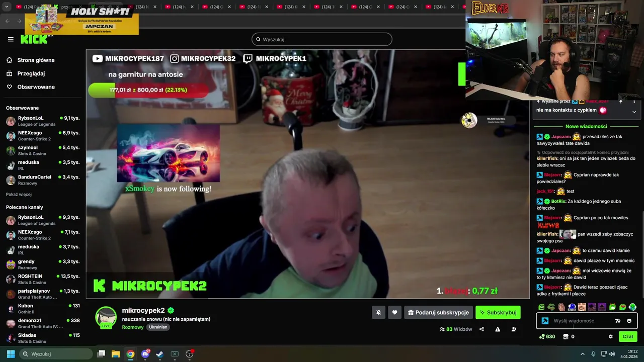Switch to the "(124) K" browser tab

coord(292,7)
